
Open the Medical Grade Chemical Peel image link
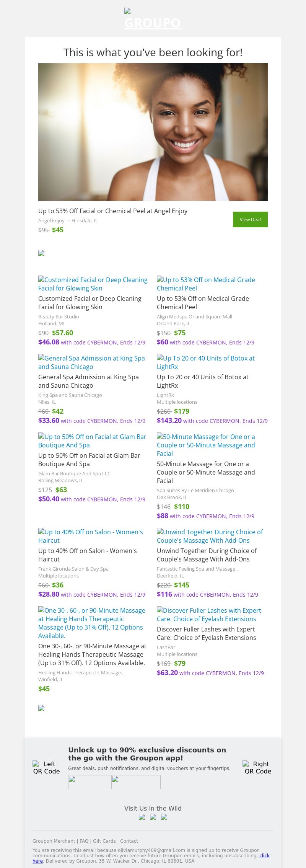(206, 284)
